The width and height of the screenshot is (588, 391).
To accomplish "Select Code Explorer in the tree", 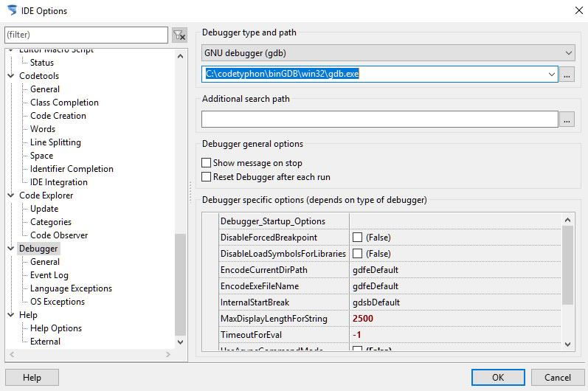I will click(46, 195).
